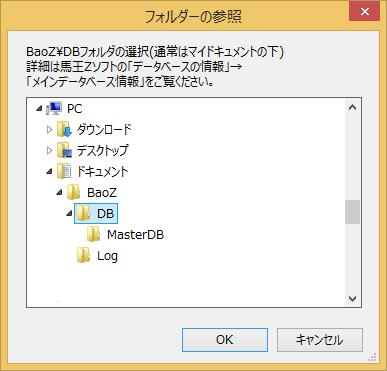Collapse the PC tree node
The image size is (387, 371).
click(x=40, y=109)
